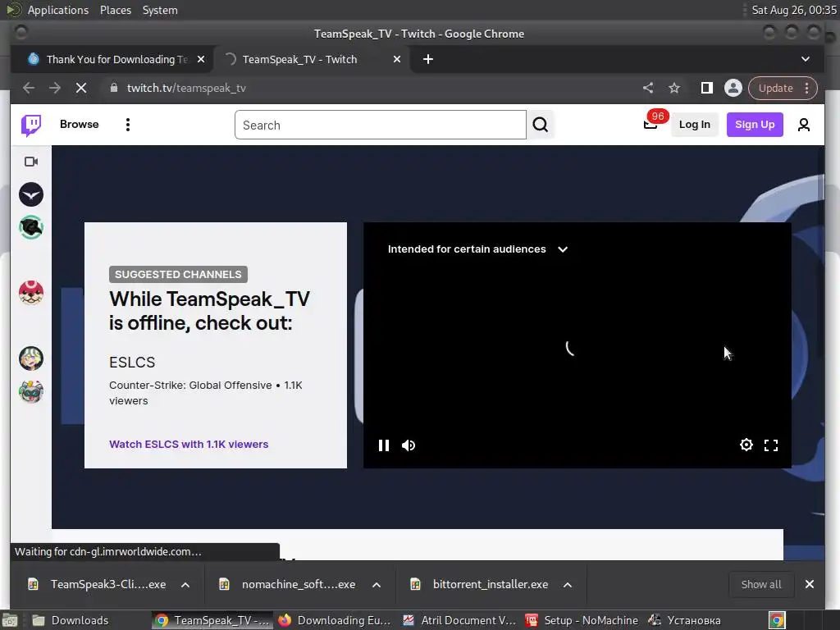Open the video player settings gear
Screen dimensions: 840x630
(x=746, y=445)
